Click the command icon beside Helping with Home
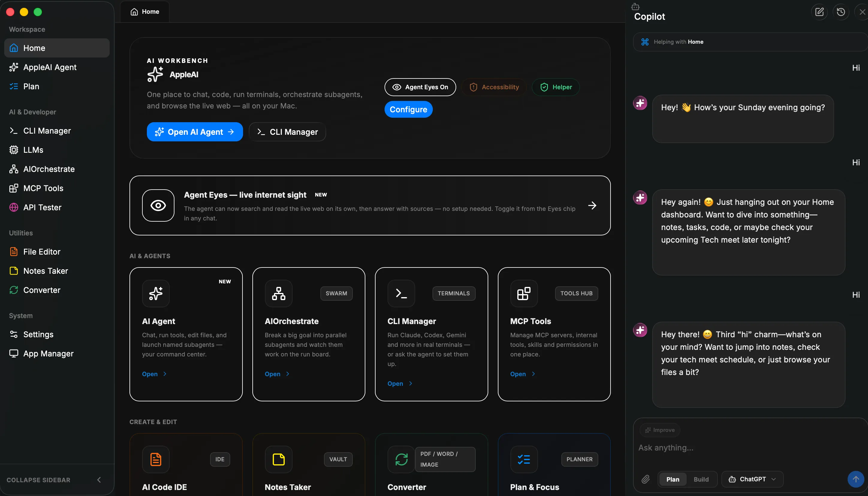Viewport: 868px width, 496px height. click(645, 42)
